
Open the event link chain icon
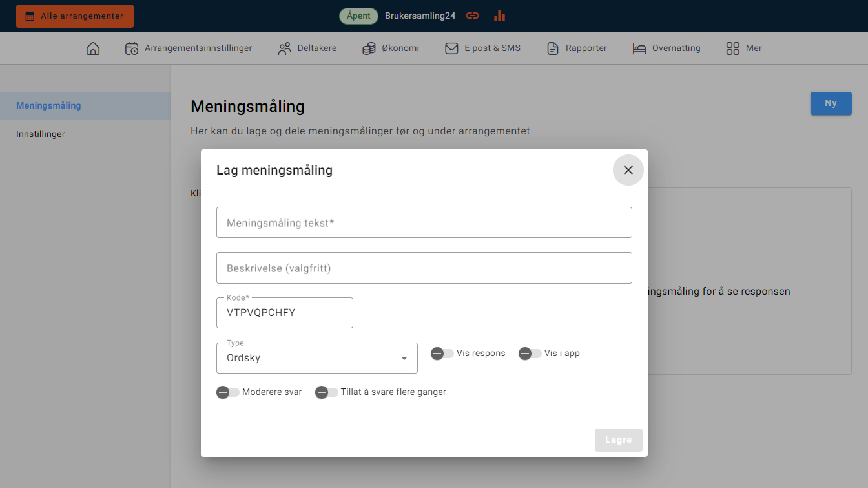click(x=473, y=16)
